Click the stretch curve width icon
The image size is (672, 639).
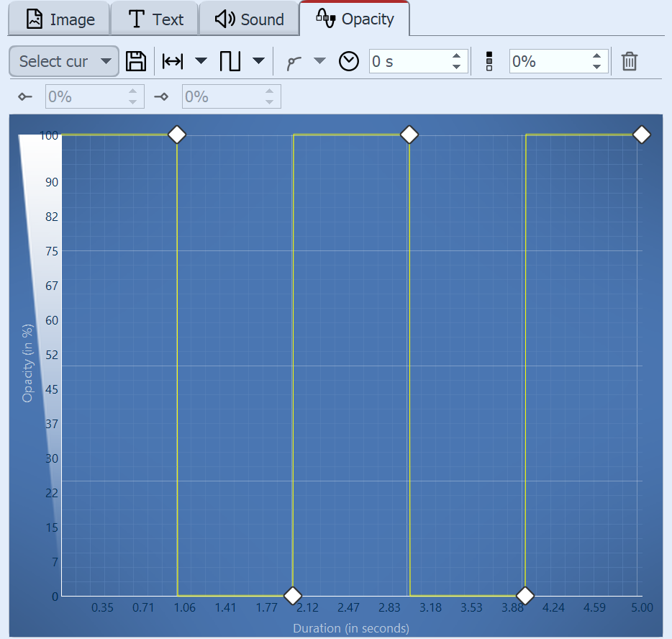[x=172, y=61]
